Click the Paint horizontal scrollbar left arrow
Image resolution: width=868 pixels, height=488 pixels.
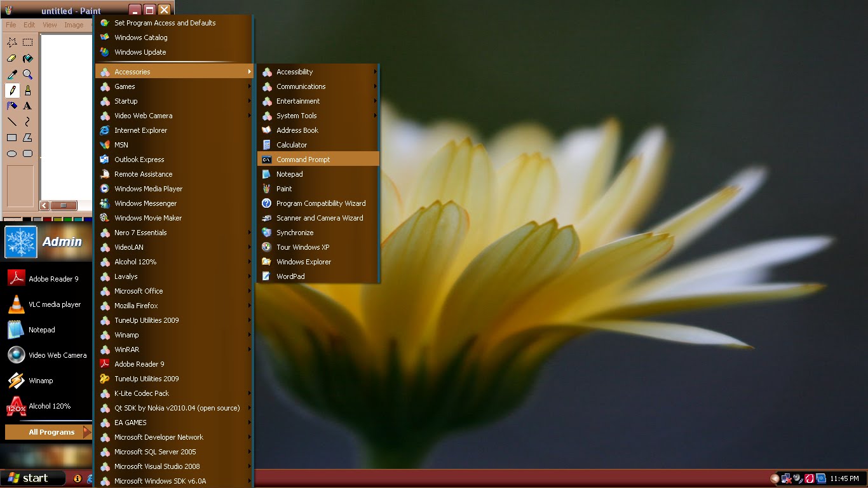[x=44, y=205]
